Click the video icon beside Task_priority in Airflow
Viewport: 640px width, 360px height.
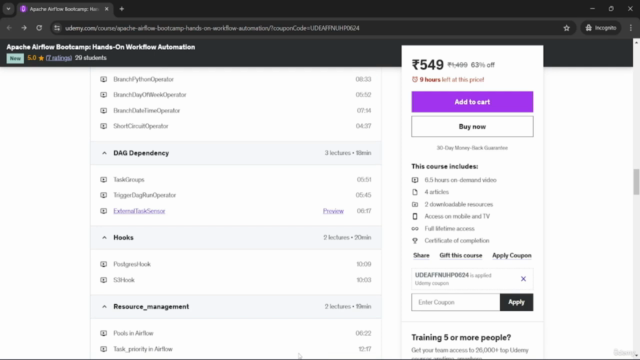click(104, 349)
